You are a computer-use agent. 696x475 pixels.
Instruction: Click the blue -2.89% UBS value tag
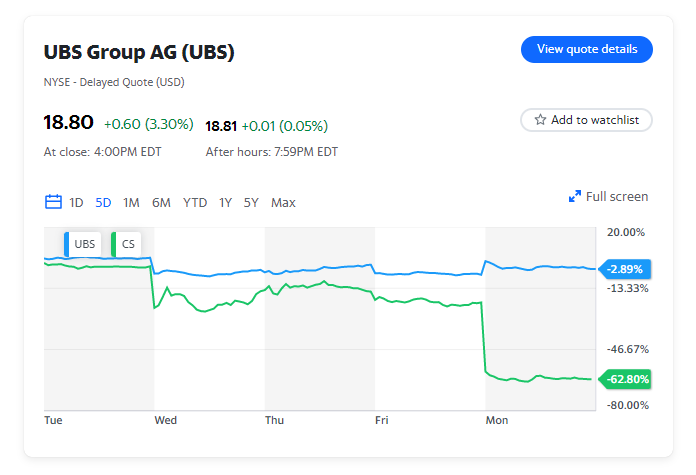pyautogui.click(x=625, y=269)
